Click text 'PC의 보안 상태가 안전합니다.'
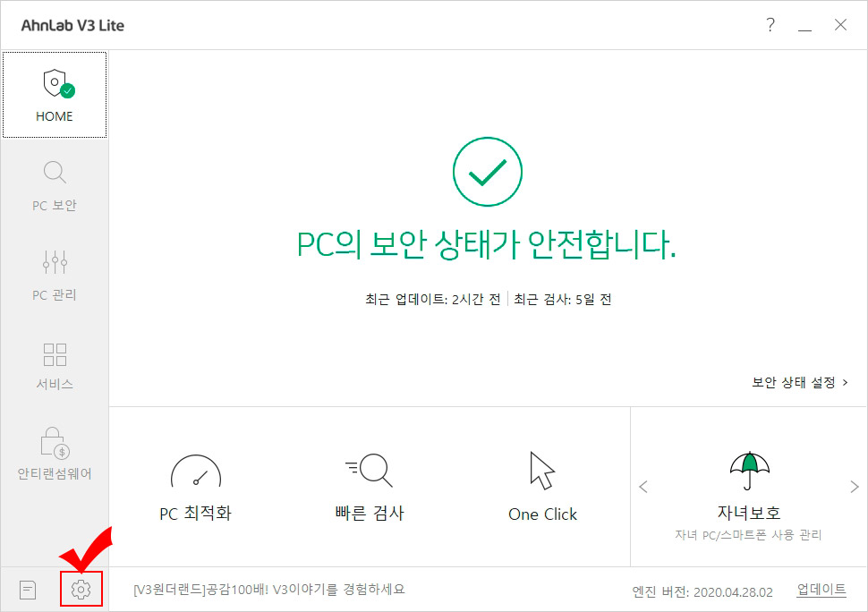Viewport: 868px width, 612px height. pyautogui.click(x=486, y=244)
